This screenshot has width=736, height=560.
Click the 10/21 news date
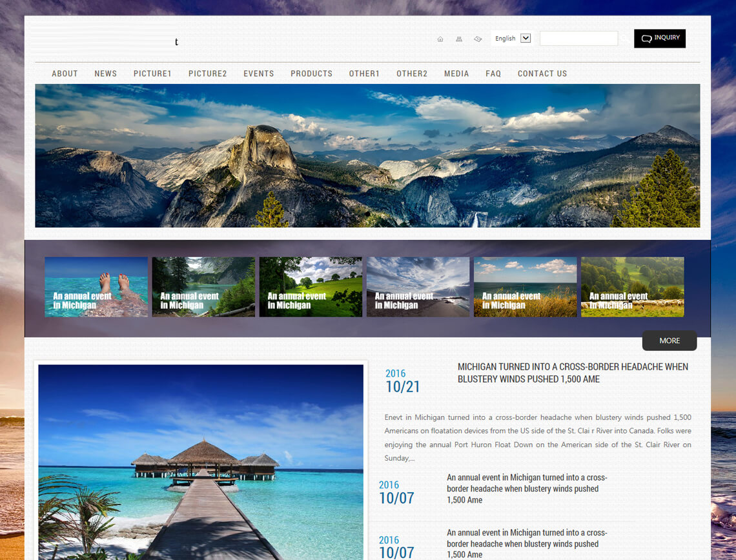[x=402, y=386]
